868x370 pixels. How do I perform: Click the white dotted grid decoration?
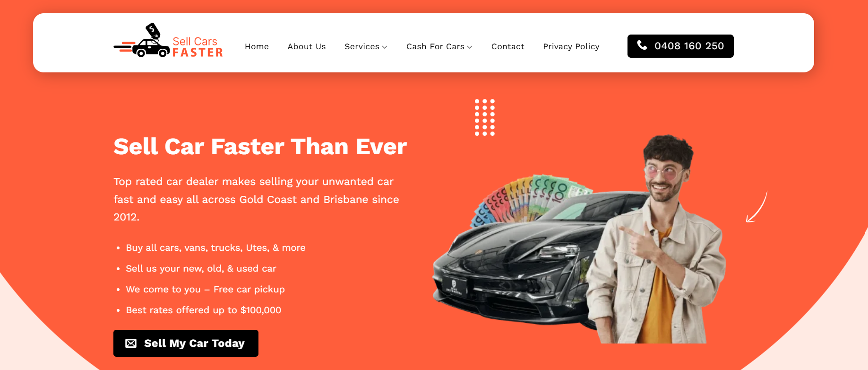point(485,117)
